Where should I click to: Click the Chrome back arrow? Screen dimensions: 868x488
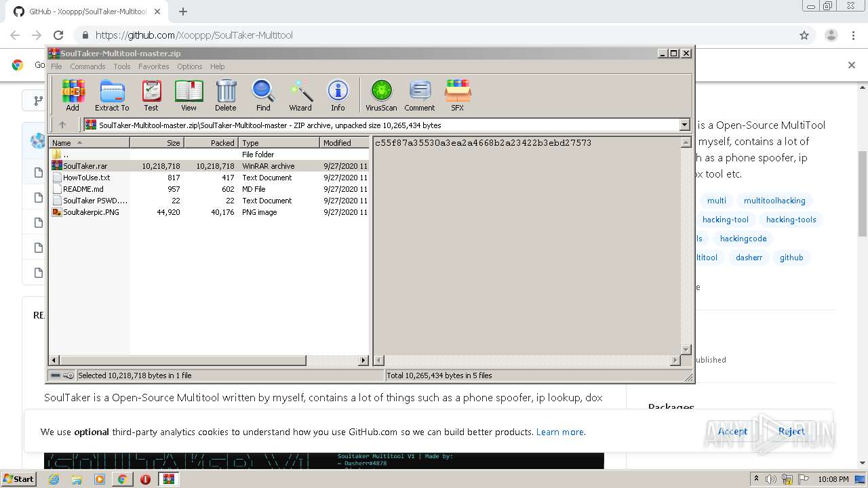pos(15,35)
